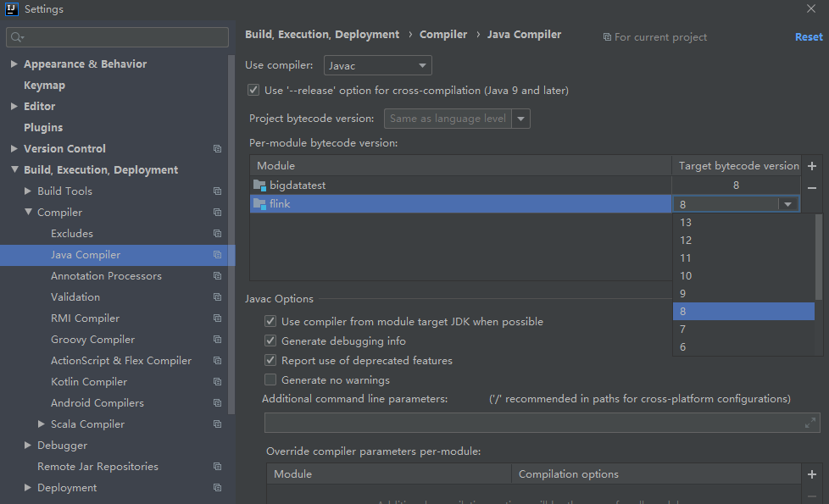Open the Use compiler Javac dropdown
Viewport: 829px width, 504px height.
tap(377, 65)
